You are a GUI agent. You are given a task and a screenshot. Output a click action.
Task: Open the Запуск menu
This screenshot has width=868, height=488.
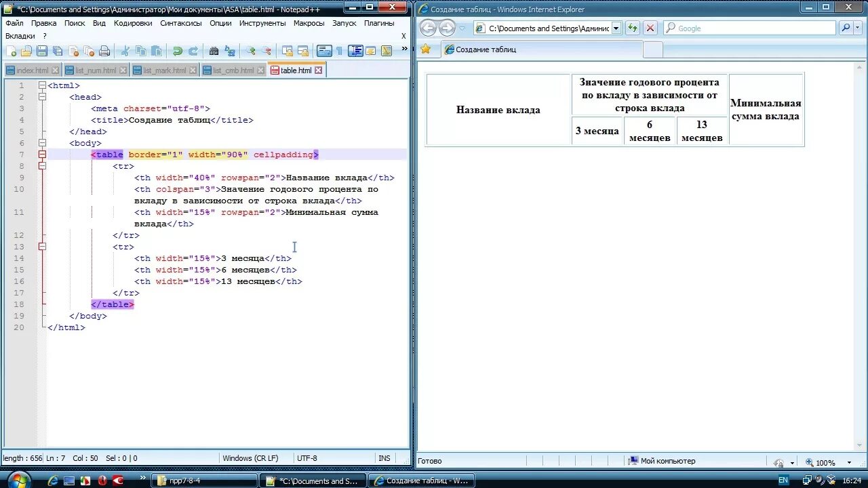click(344, 23)
